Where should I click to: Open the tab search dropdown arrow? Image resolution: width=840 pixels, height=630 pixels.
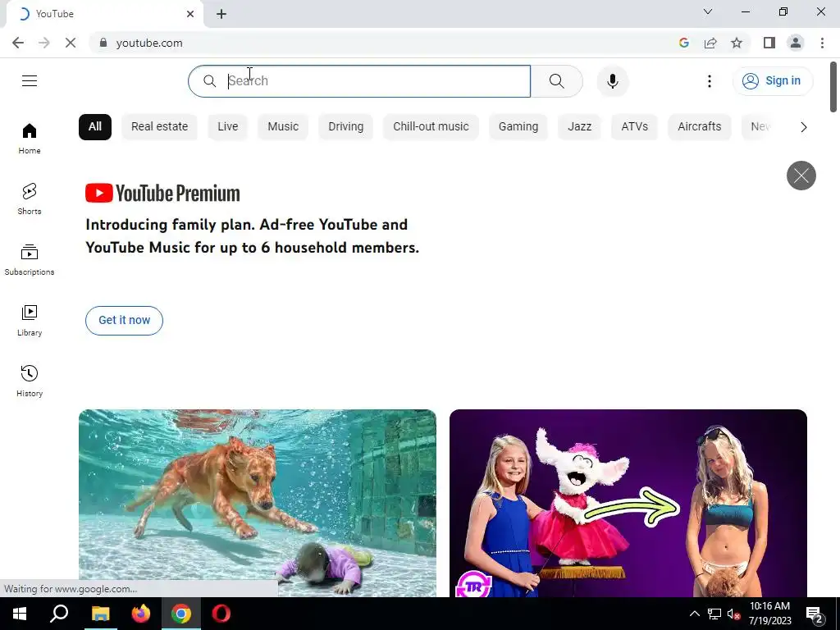tap(708, 11)
